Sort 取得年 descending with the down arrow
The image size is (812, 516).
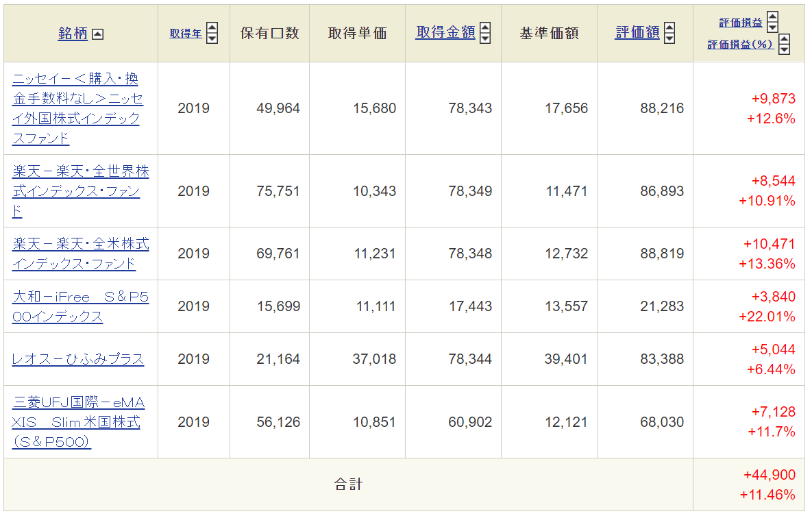click(x=212, y=38)
